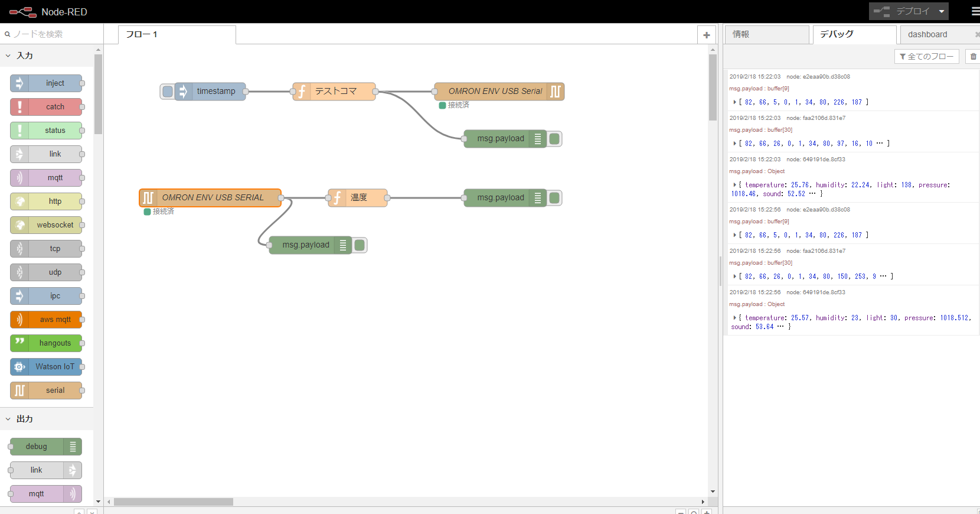980x514 pixels.
Task: Toggle the lowest msg.payload debug node output
Action: [x=360, y=245]
